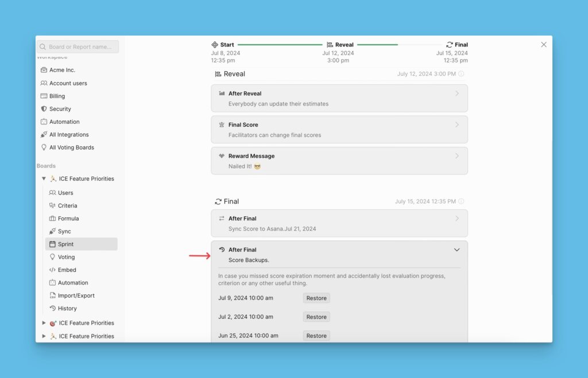This screenshot has height=378, width=588.
Task: Click the Embed code icon
Action: click(x=53, y=270)
